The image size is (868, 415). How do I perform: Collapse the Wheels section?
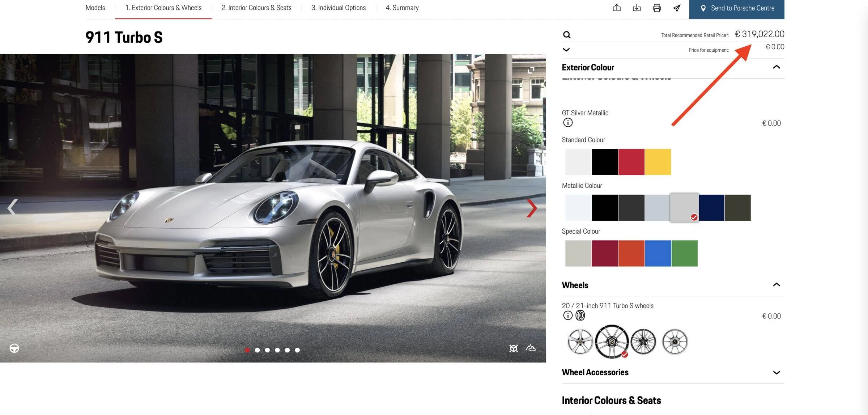(776, 285)
